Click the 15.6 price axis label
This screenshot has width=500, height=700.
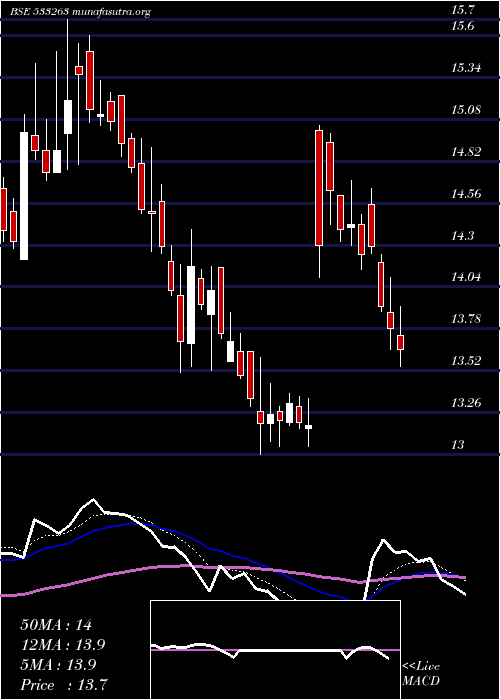[463, 26]
